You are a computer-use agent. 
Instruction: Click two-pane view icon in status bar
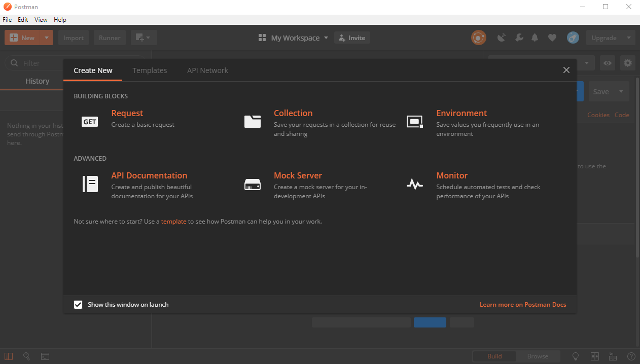click(594, 356)
